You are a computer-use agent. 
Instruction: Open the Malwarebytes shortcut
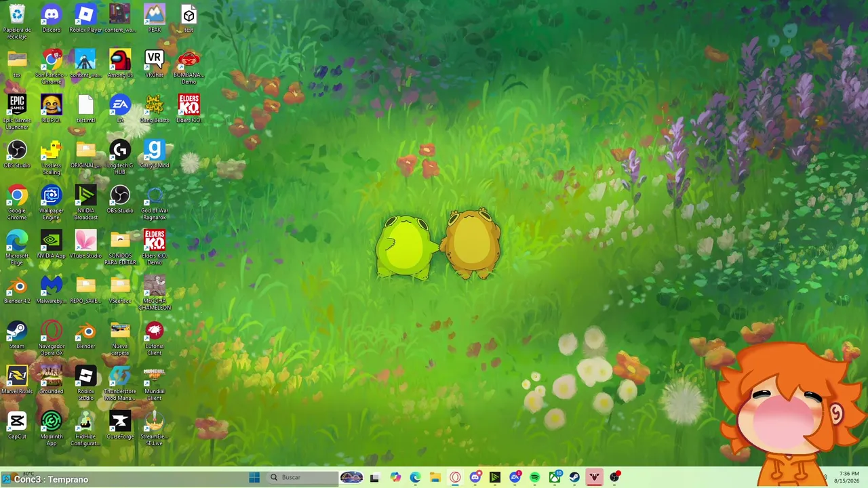coord(52,290)
